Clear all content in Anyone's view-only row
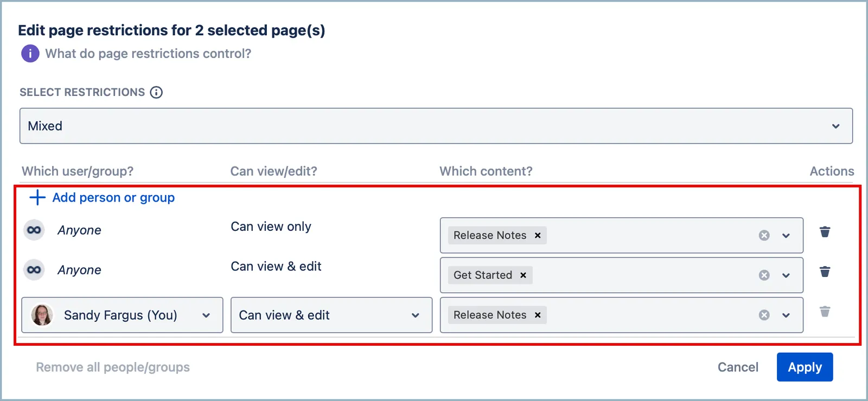The height and width of the screenshot is (401, 868). pyautogui.click(x=764, y=235)
